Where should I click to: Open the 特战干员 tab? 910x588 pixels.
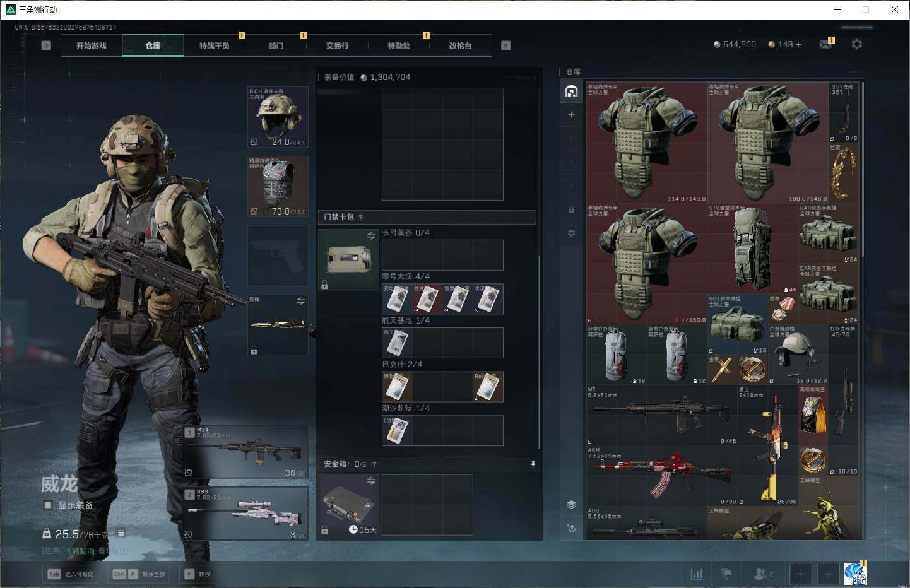tap(214, 45)
